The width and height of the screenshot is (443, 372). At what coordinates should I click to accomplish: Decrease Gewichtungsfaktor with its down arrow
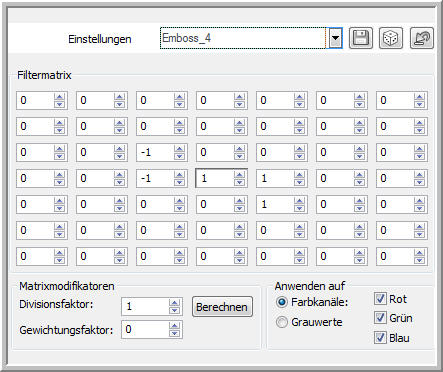[174, 333]
